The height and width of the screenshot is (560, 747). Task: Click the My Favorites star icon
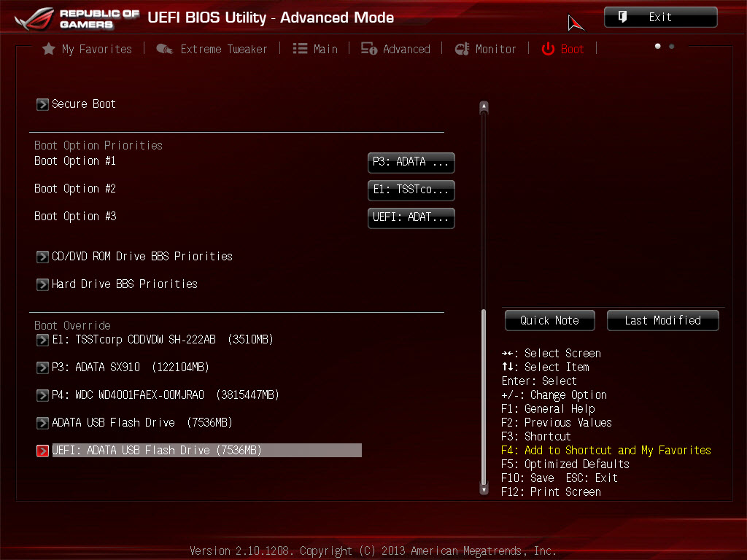point(49,49)
